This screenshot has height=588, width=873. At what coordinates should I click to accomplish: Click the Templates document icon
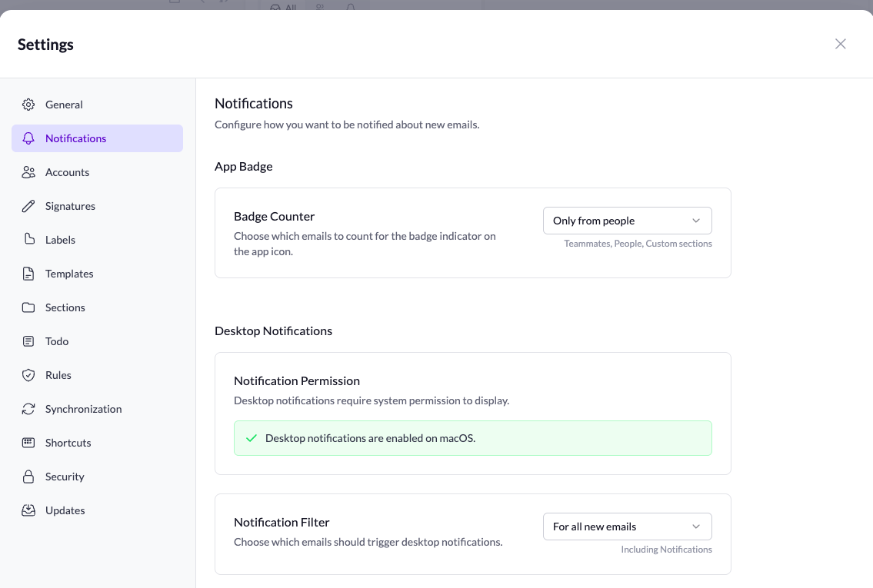(x=28, y=274)
